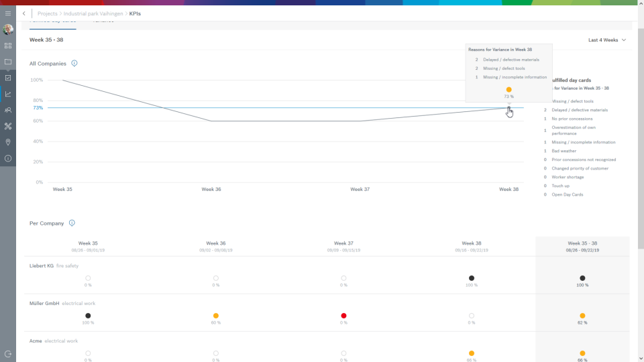Open the location pin icon in sidebar
Image resolution: width=644 pixels, height=362 pixels.
coord(8,142)
